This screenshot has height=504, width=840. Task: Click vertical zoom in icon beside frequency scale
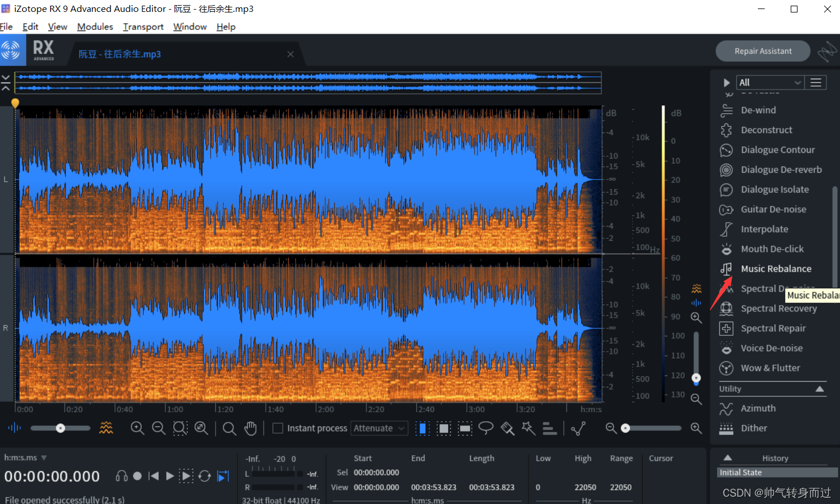point(696,318)
